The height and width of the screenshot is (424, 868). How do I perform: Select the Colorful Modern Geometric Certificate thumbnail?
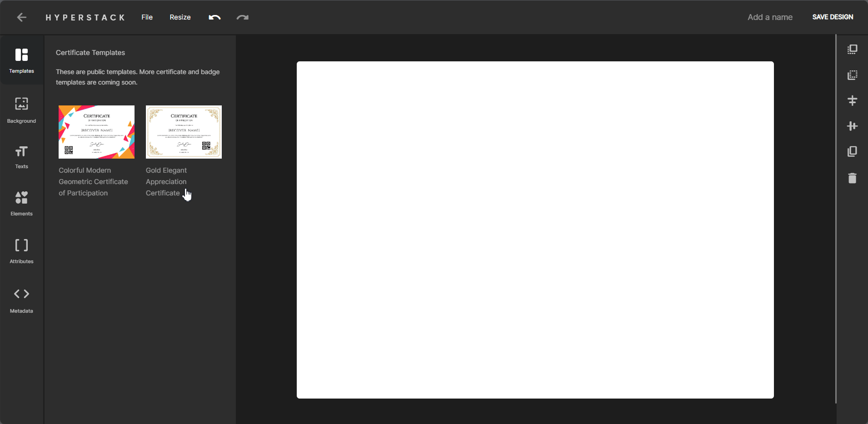point(96,132)
